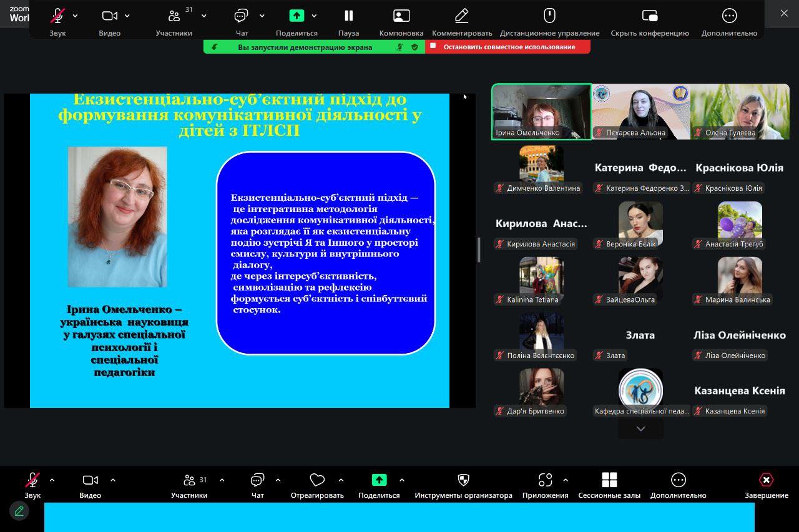This screenshot has width=799, height=532.
Task: Select Пехарєва Альона video thumbnail
Action: click(x=640, y=111)
